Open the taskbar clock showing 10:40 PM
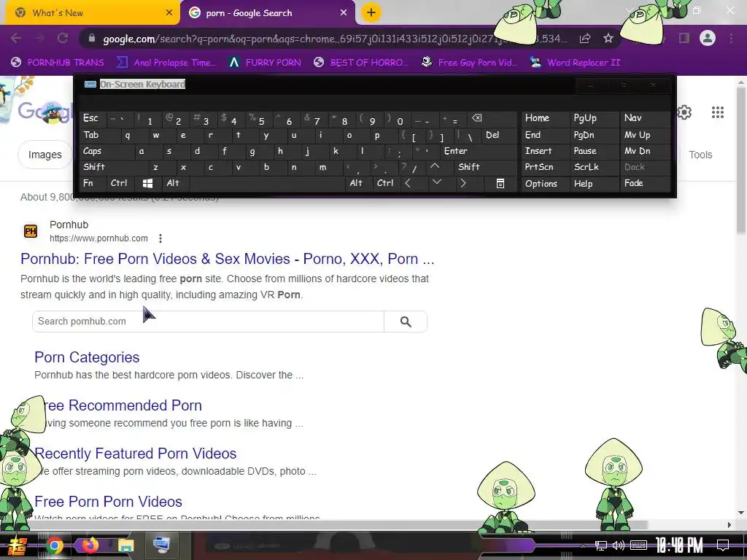Screen dimensions: 747x560 pos(679,545)
